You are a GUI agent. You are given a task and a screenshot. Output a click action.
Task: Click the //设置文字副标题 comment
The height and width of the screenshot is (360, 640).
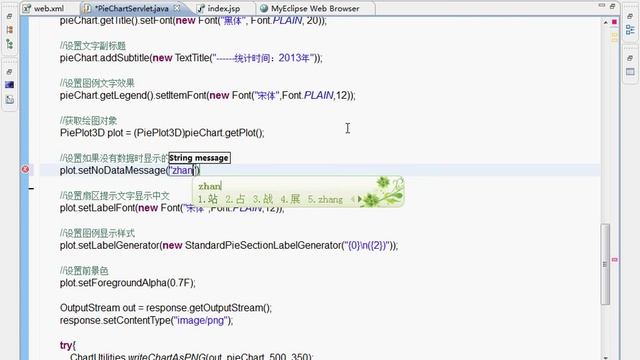pyautogui.click(x=93, y=46)
